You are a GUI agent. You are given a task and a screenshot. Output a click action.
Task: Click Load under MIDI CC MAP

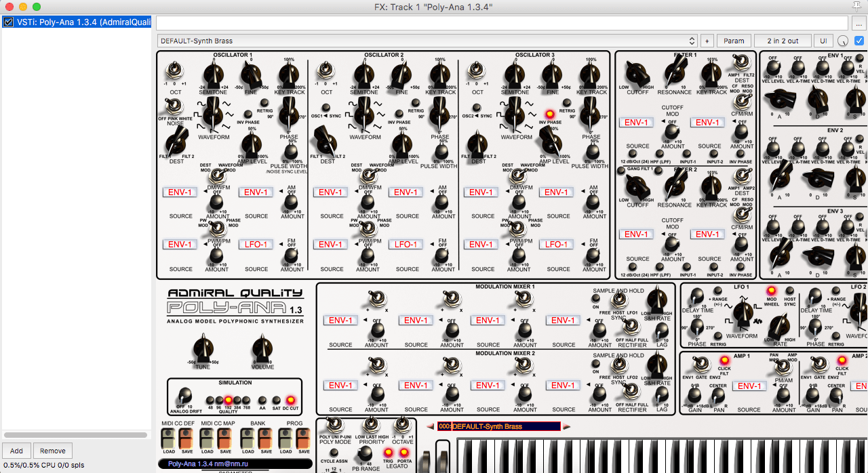[x=208, y=439]
